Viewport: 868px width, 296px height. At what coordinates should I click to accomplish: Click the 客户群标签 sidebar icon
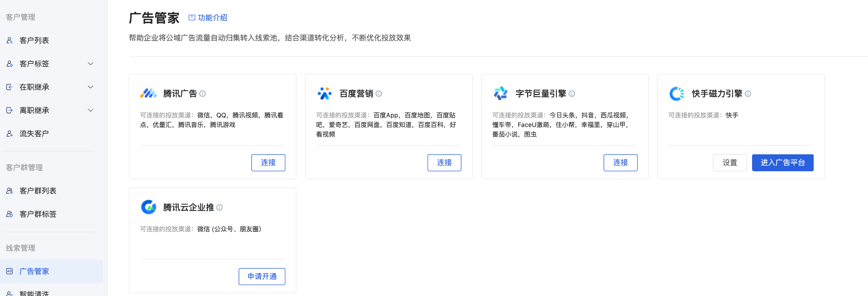click(x=9, y=214)
